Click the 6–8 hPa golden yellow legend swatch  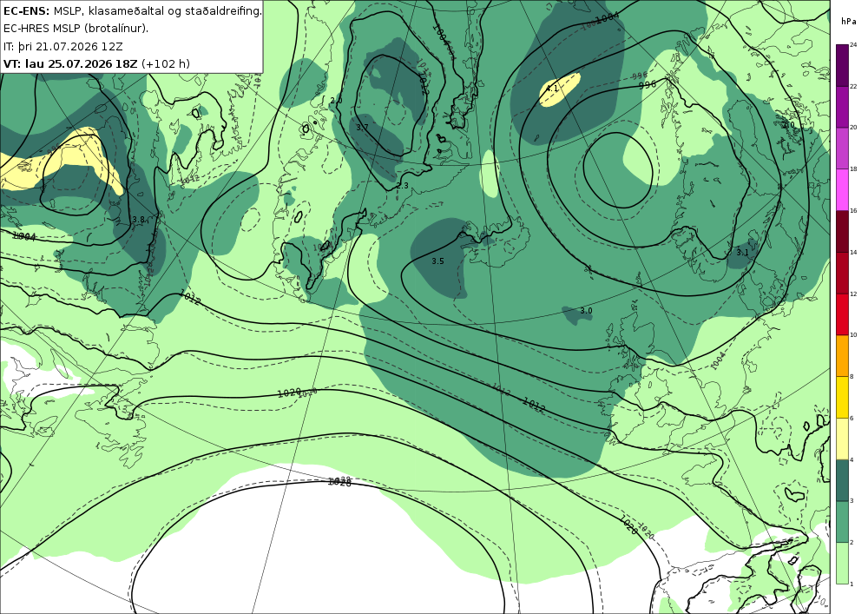(842, 398)
